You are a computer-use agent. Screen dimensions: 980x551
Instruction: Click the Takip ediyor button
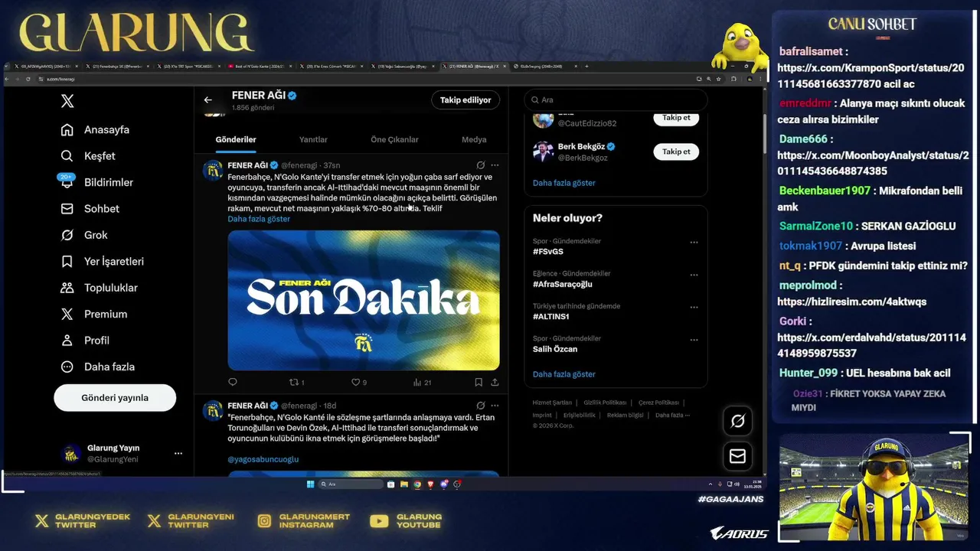[465, 99]
